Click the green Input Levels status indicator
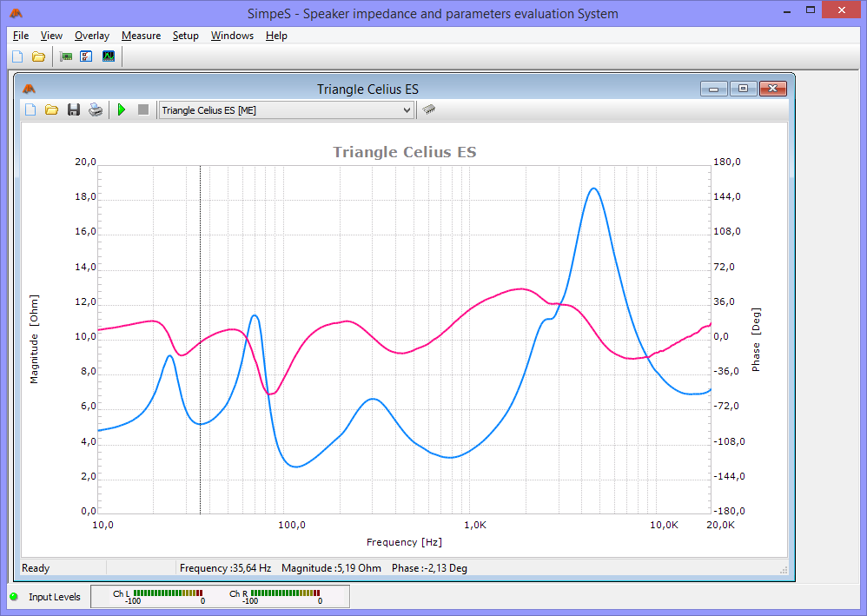 [14, 597]
